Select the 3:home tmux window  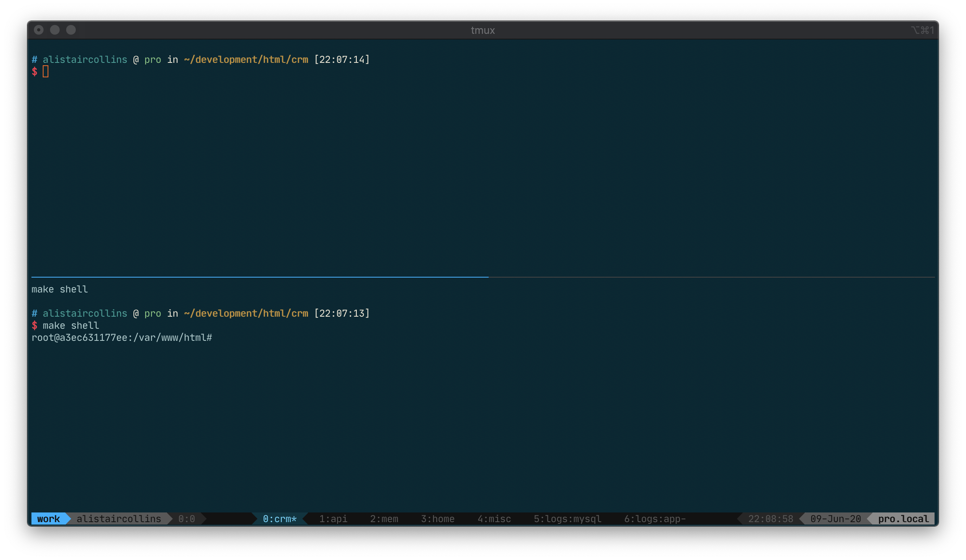pyautogui.click(x=437, y=519)
